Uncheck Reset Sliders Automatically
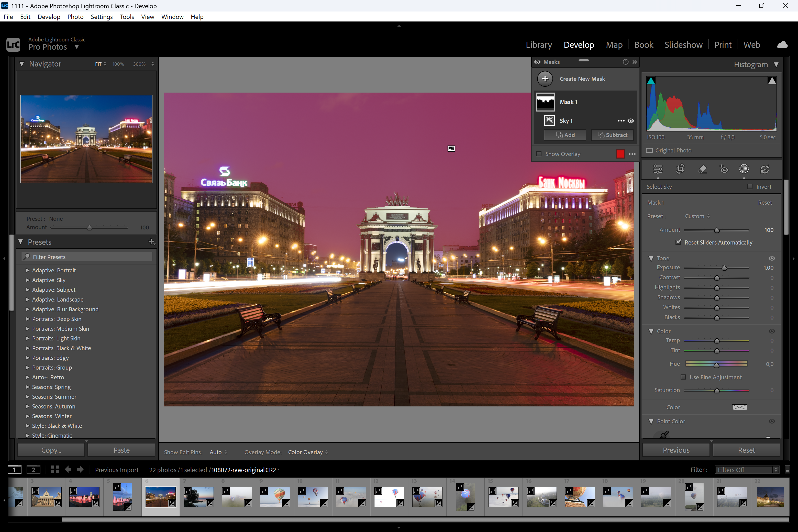The height and width of the screenshot is (532, 798). point(678,242)
